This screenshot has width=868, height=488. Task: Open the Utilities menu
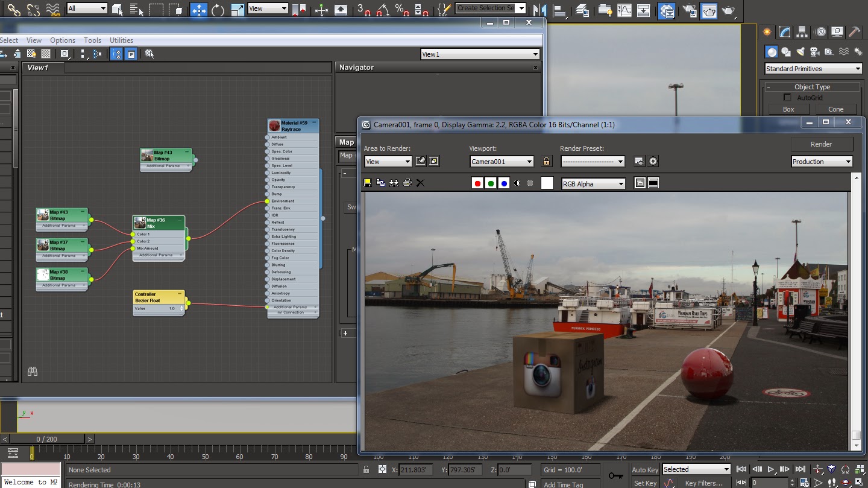coord(121,40)
